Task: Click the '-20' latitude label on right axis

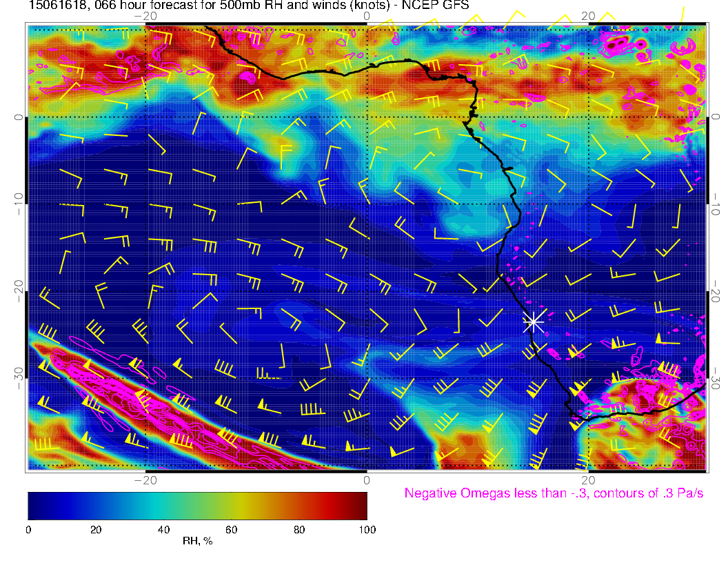Action: [715, 290]
